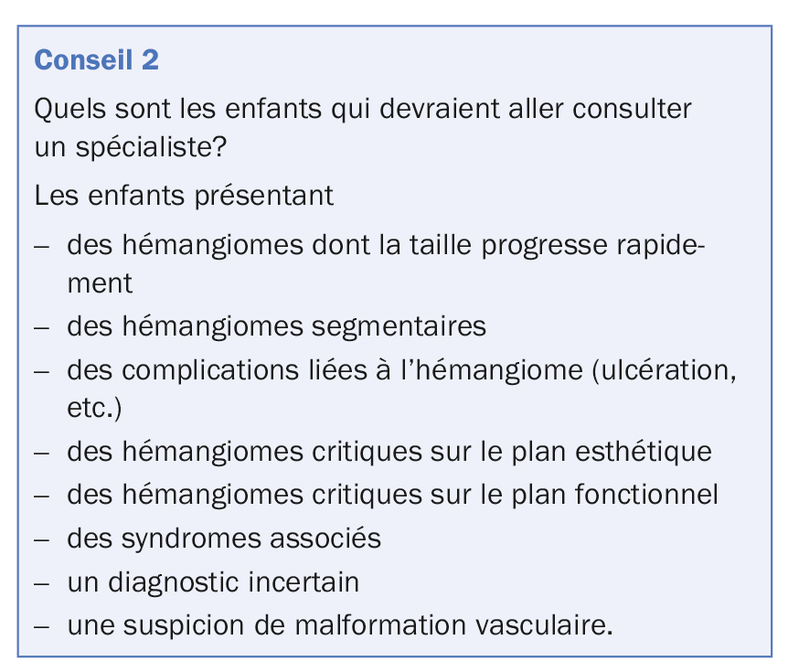
Task: Click the bullet "des syndromes associés"
Action: pyautogui.click(x=223, y=538)
